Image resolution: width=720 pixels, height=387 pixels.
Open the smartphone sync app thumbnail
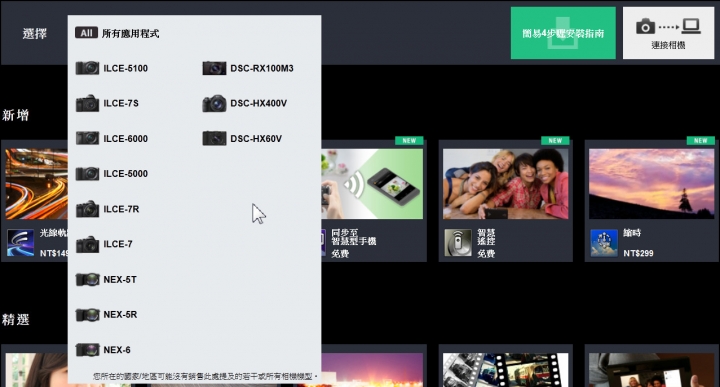tap(372, 184)
